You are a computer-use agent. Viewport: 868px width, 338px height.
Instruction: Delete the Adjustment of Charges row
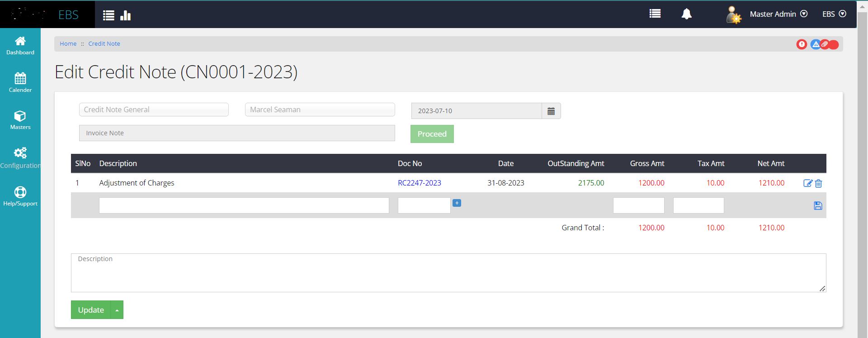pos(818,183)
